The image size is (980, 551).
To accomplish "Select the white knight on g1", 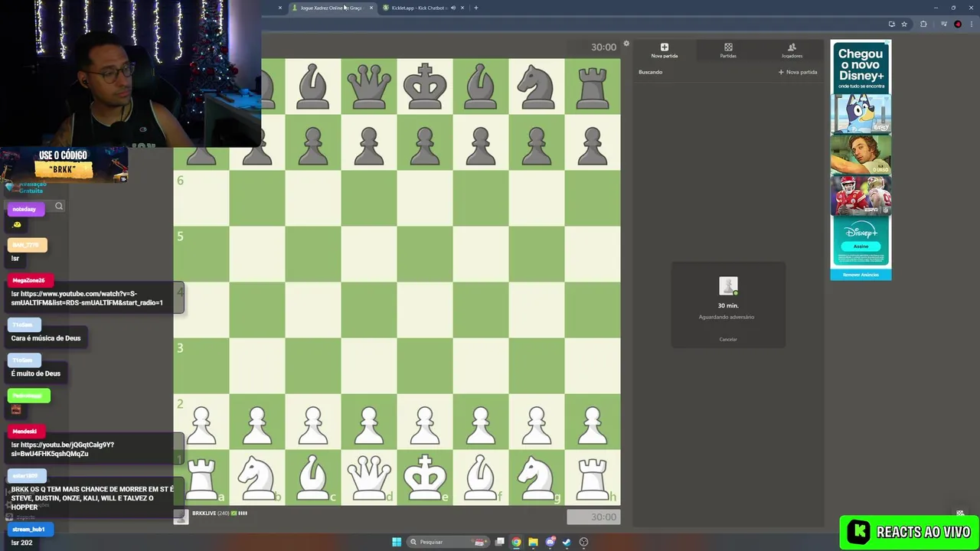I will tap(536, 477).
